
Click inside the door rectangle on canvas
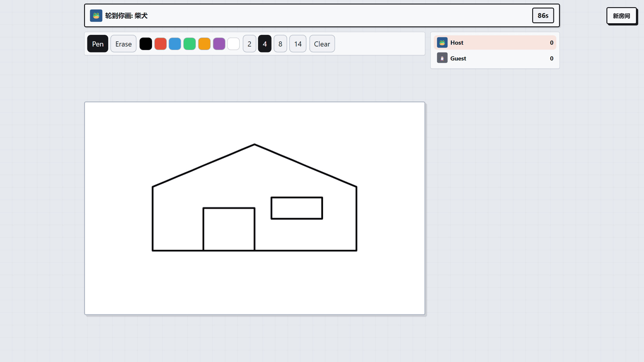coord(229,229)
